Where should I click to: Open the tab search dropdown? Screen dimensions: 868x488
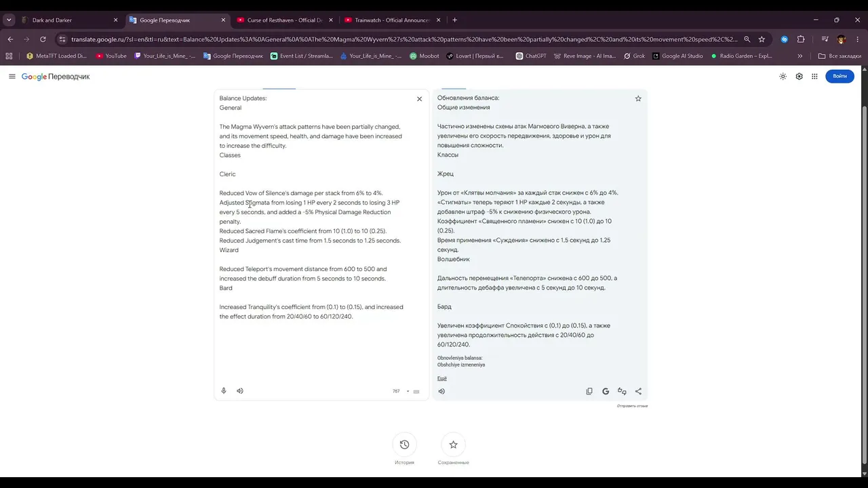click(x=9, y=20)
